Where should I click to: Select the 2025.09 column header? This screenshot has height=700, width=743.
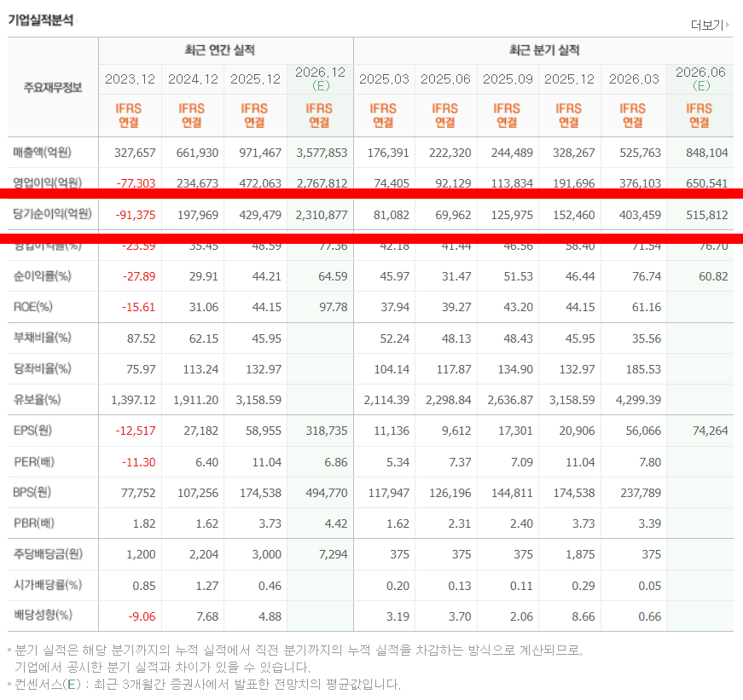tap(508, 79)
